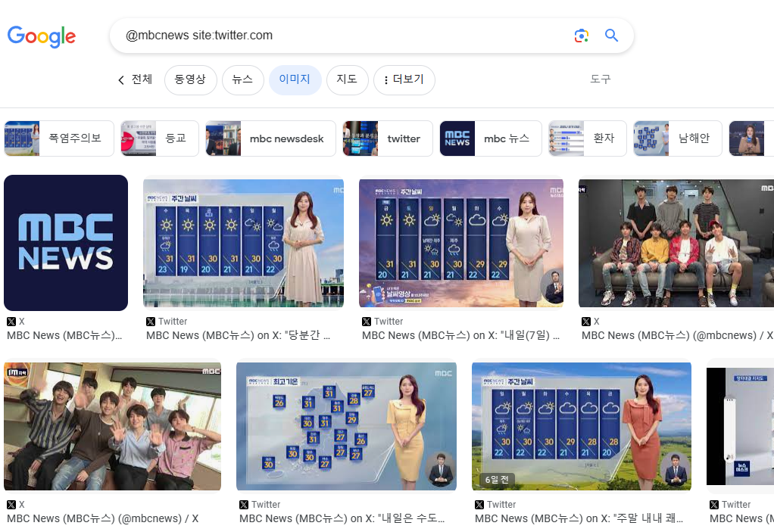Screen dimensions: 774x532
Task: Select the 이미지 tab
Action: point(295,80)
